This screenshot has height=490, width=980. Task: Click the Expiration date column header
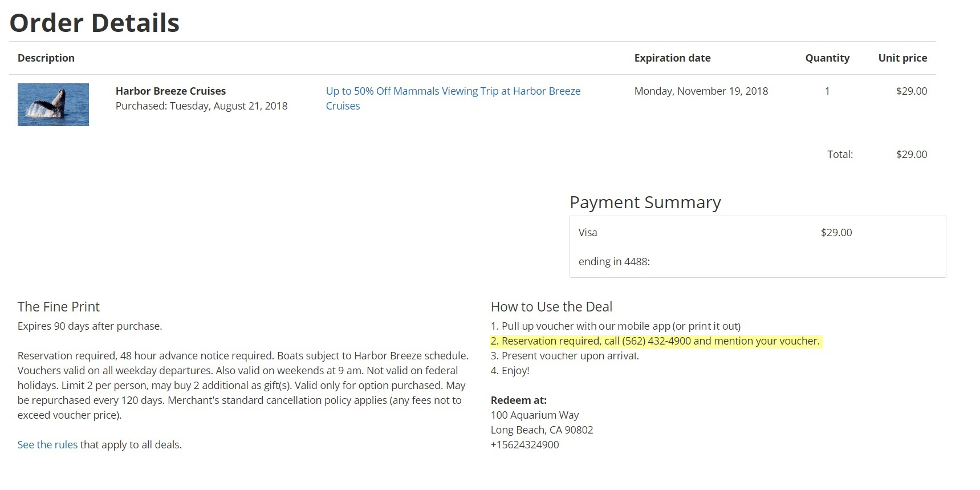pyautogui.click(x=672, y=58)
